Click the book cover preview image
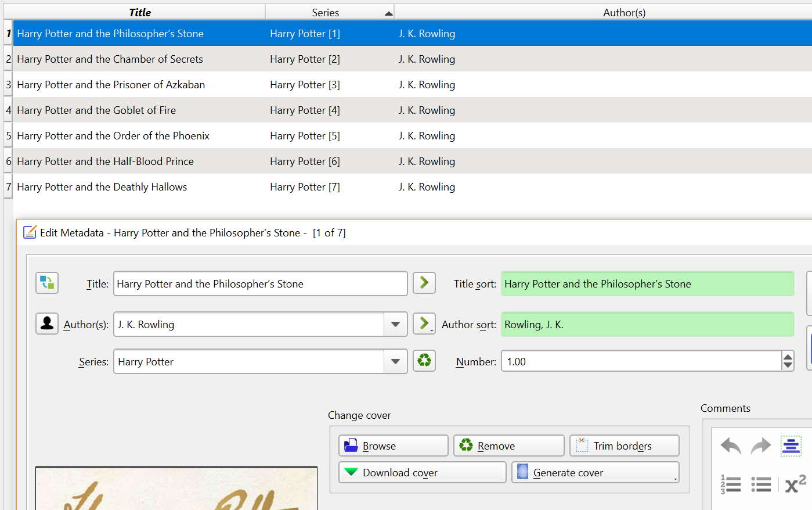This screenshot has height=510, width=812. 176,489
